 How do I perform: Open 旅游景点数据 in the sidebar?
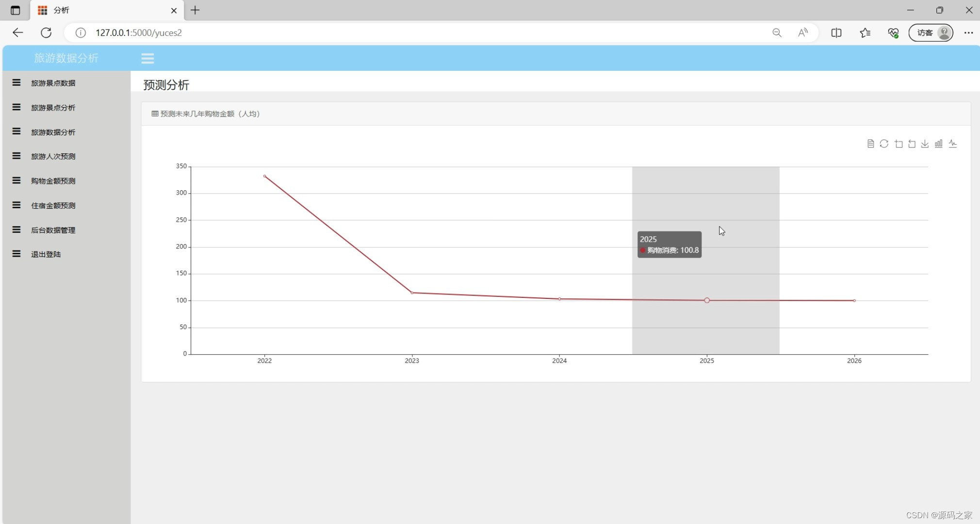click(53, 83)
